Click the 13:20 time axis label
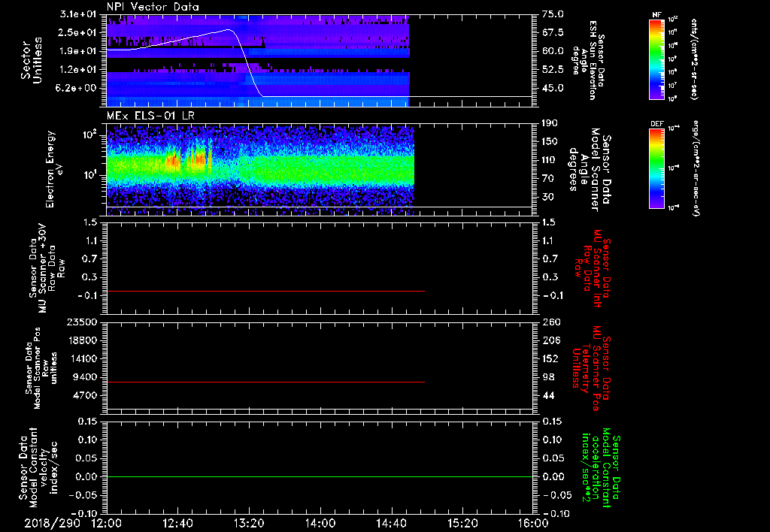This screenshot has height=532, width=770. 249,524
